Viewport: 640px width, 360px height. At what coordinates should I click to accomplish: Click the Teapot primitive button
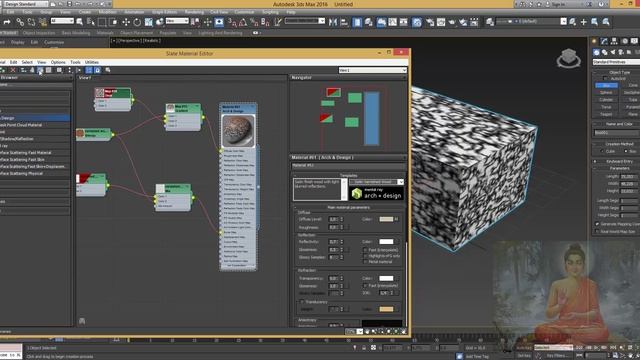click(x=606, y=114)
